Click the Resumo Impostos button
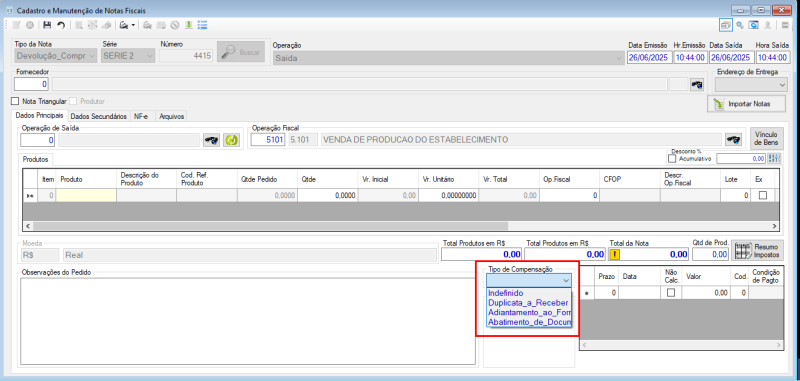 pos(757,250)
